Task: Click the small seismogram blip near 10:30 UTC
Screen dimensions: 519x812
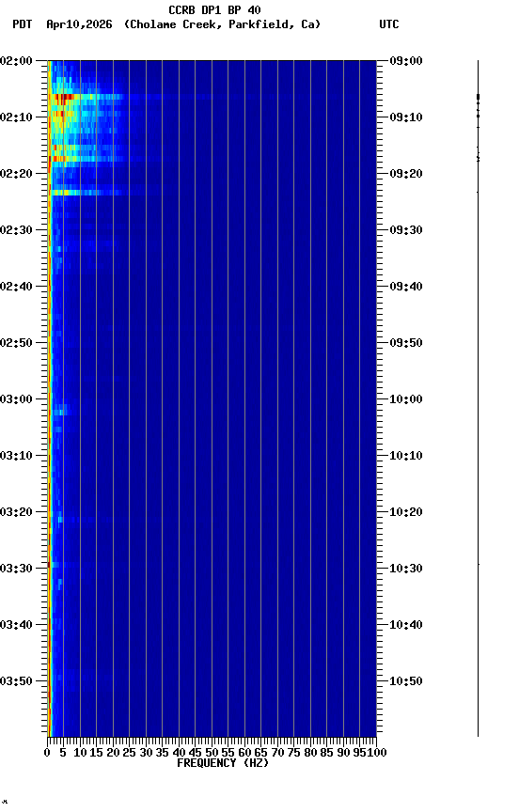Action: tap(478, 565)
